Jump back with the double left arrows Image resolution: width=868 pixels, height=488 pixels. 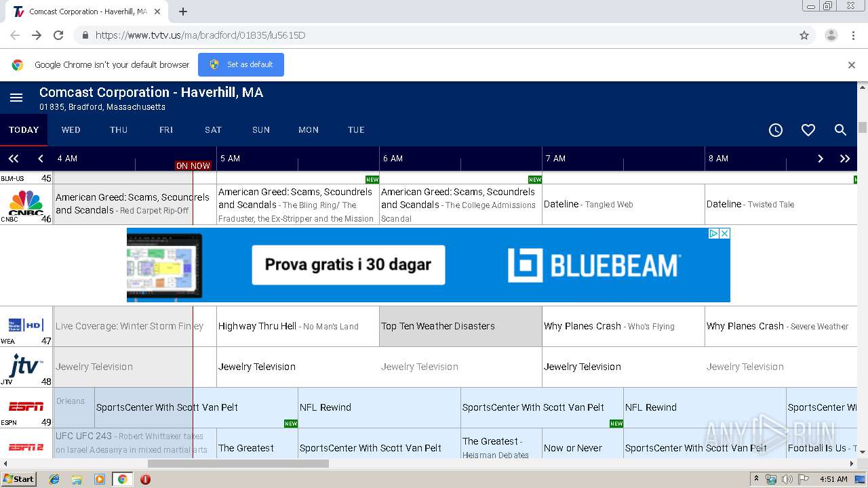pyautogui.click(x=14, y=159)
